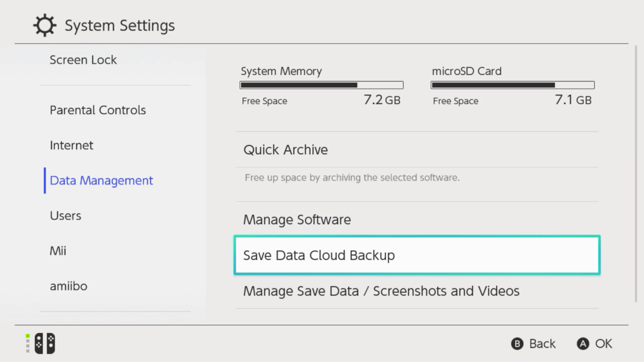Open Manage Software
Screen dimensions: 644x362
pos(297,219)
